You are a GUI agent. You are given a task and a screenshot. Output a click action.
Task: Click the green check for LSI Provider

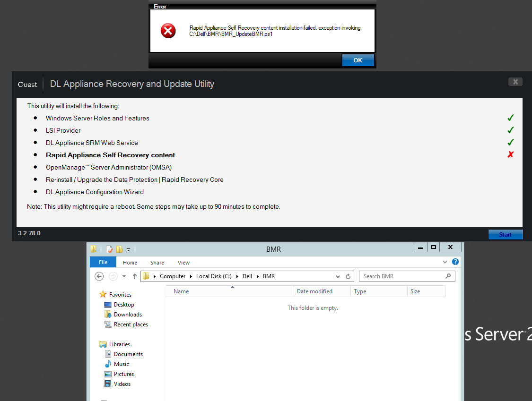511,130
